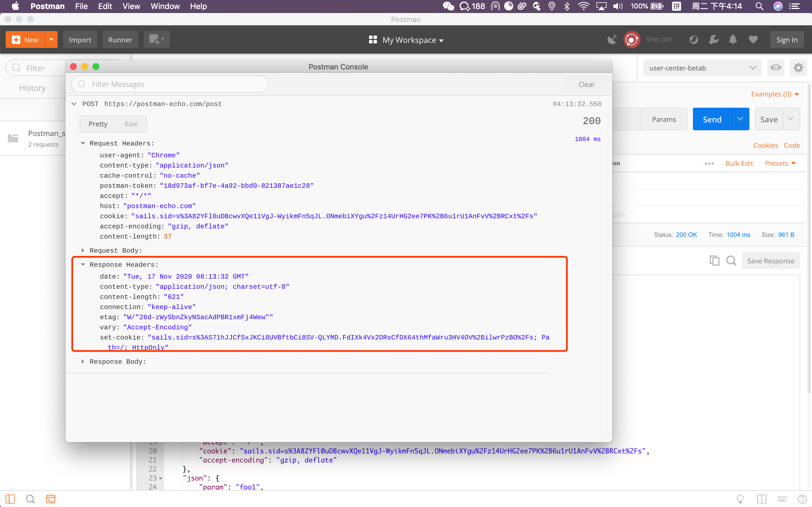Click the Filter Messages field in console

point(170,84)
